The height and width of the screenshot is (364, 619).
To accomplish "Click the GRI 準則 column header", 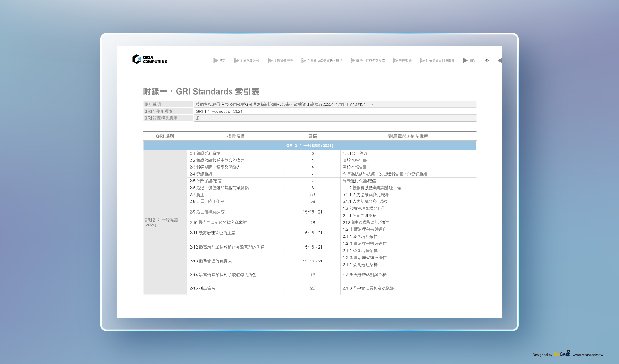I will tap(165, 136).
